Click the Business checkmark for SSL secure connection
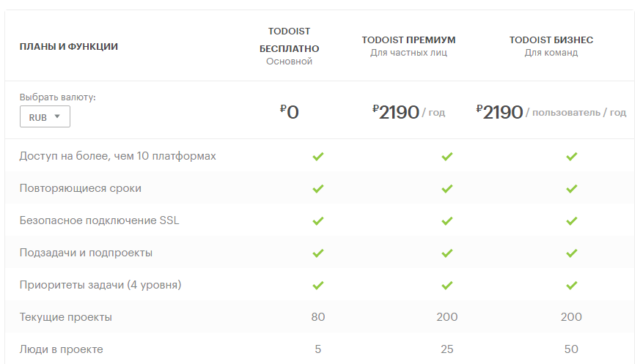Image resolution: width=640 pixels, height=364 pixels. (x=572, y=220)
